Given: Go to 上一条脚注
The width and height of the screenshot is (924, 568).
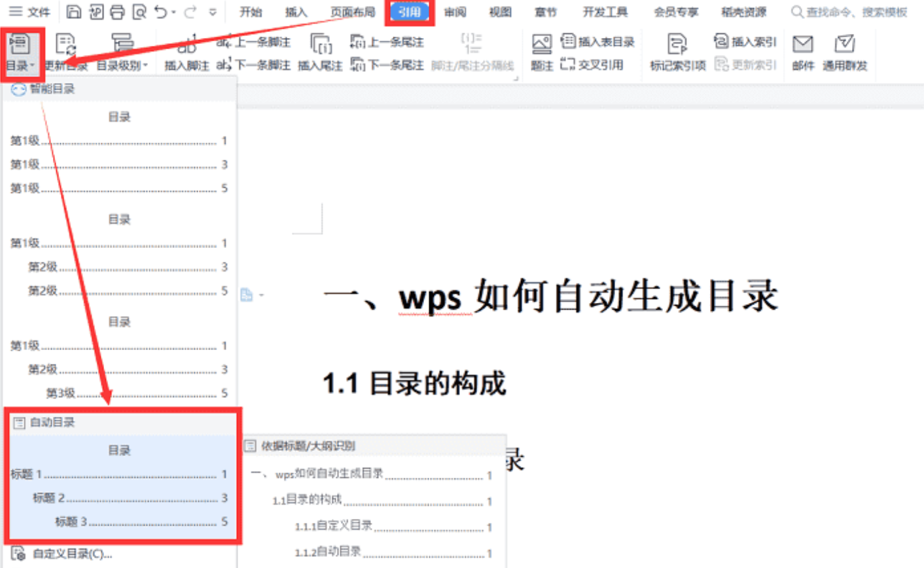Looking at the screenshot, I should click(253, 41).
